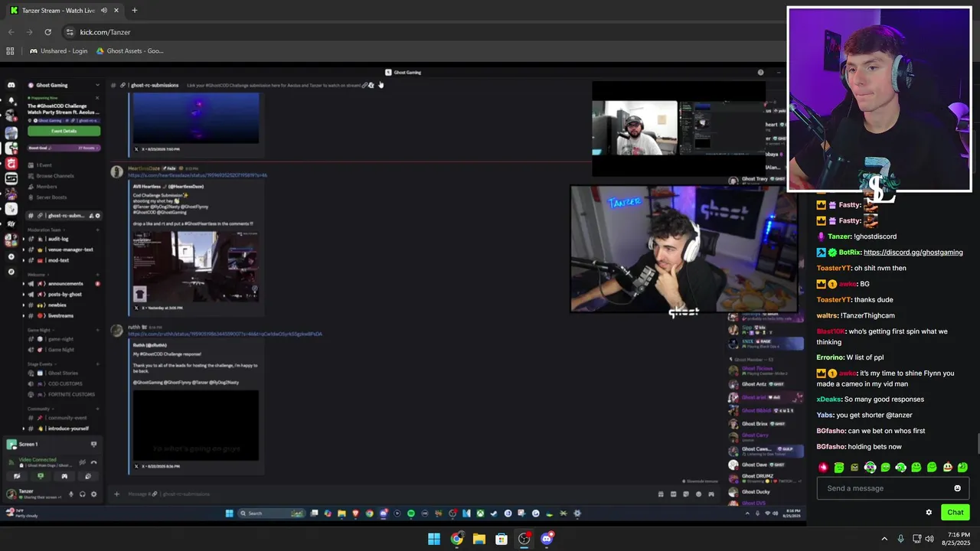The height and width of the screenshot is (551, 980).
Task: Open volume control in system tray
Action: tap(929, 539)
